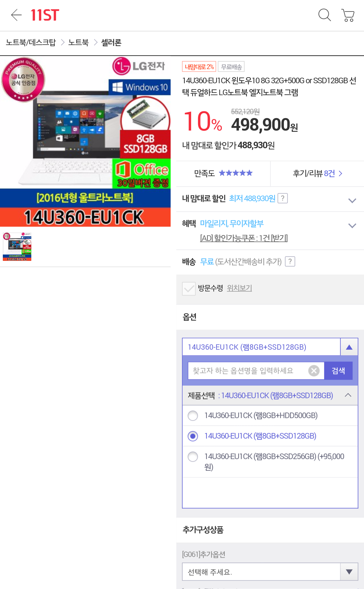Open the 위치보기 link

(239, 288)
